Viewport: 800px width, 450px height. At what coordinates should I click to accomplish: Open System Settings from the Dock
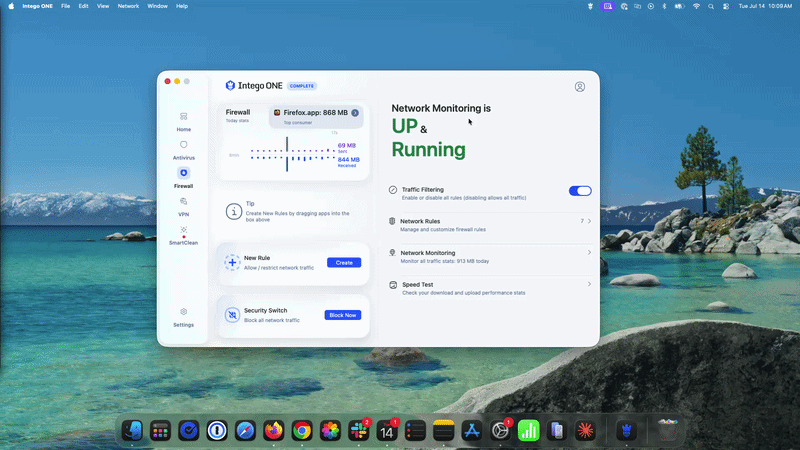tap(501, 431)
